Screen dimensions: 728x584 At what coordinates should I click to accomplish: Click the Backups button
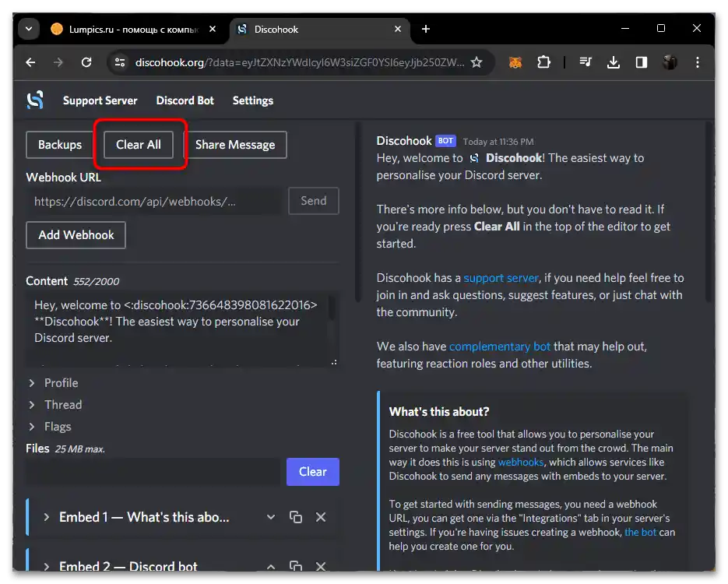coord(60,145)
